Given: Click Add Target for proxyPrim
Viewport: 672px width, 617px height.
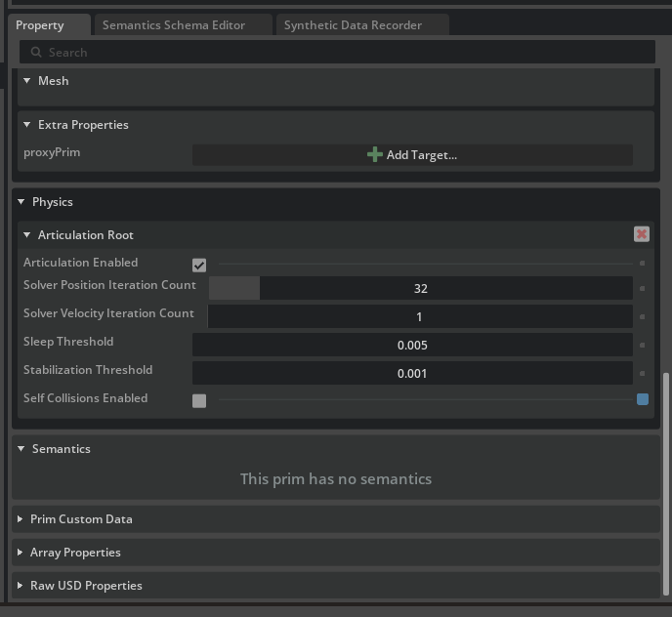Looking at the screenshot, I should (412, 154).
